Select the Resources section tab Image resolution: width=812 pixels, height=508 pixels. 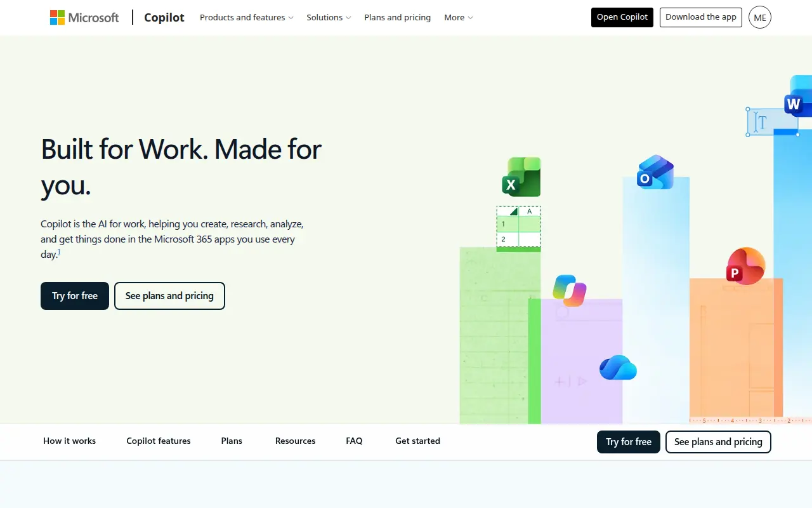(296, 441)
